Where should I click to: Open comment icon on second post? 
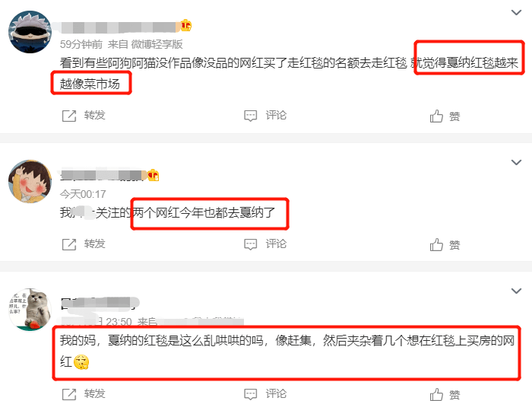point(250,244)
